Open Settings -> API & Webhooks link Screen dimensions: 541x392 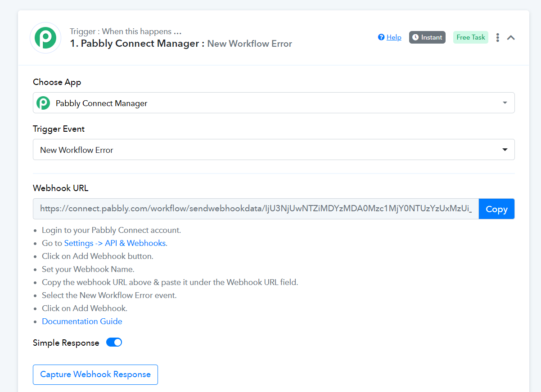pyautogui.click(x=115, y=243)
